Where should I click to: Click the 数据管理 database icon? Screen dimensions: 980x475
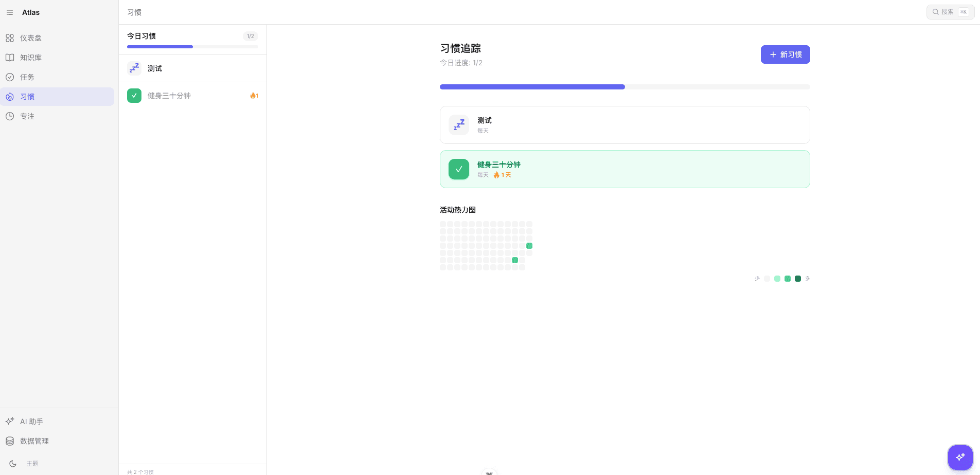[10, 441]
